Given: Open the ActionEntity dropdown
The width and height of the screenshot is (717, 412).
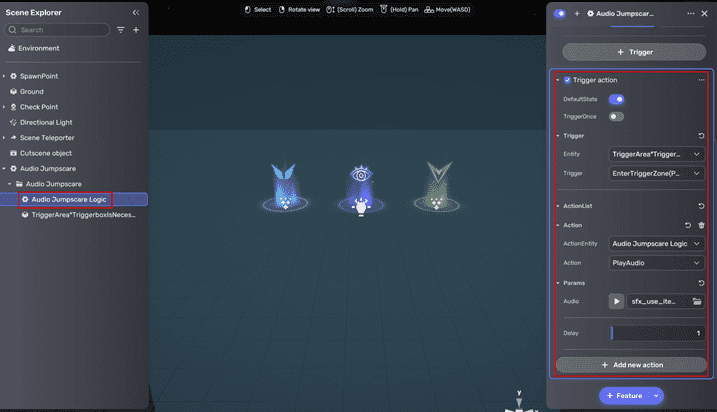Looking at the screenshot, I should tap(657, 243).
